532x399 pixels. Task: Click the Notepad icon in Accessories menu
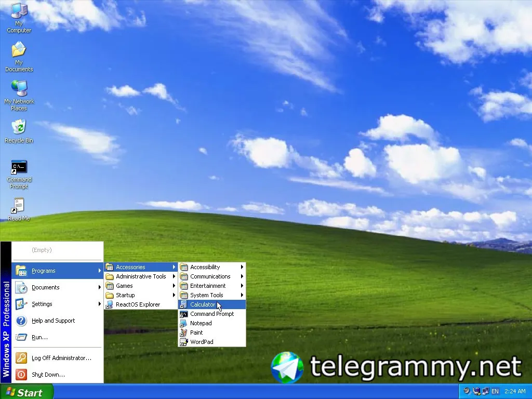tap(183, 323)
